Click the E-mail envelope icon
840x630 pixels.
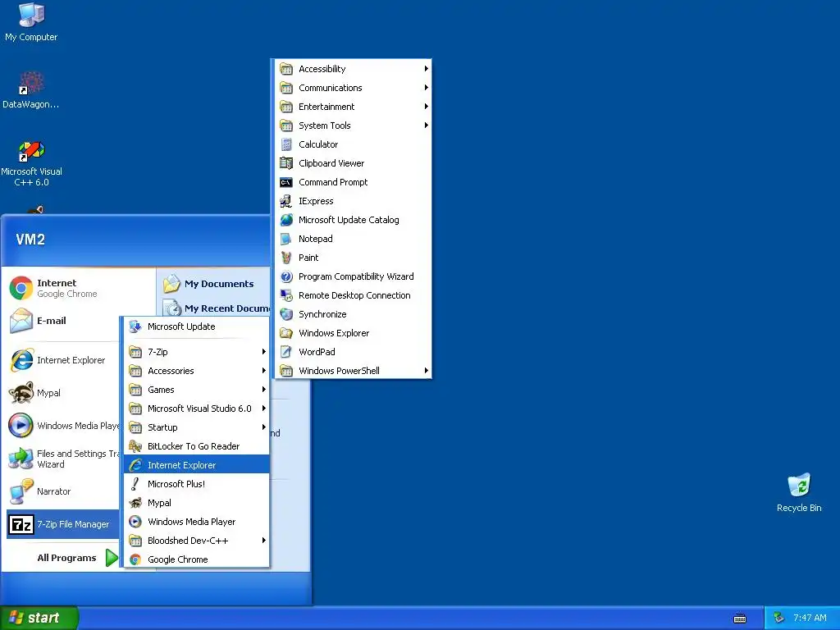pyautogui.click(x=21, y=321)
